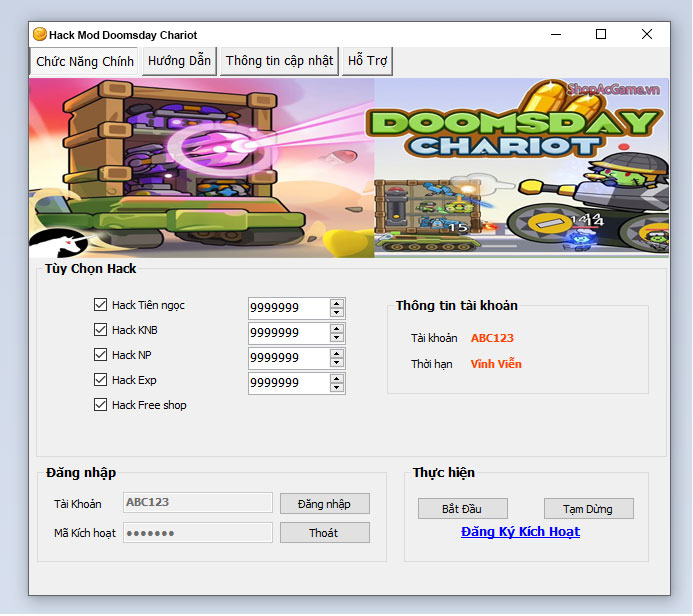Decrease Hack KNB value with down arrow

pyautogui.click(x=337, y=338)
